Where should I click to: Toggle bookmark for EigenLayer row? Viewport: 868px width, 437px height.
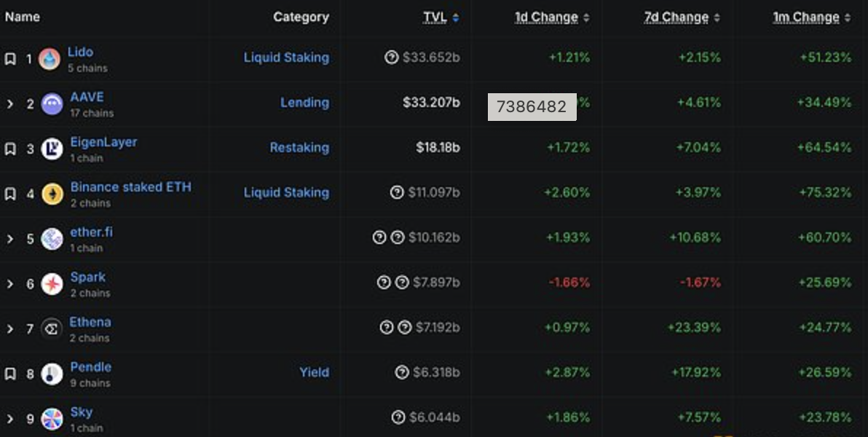pyautogui.click(x=10, y=149)
